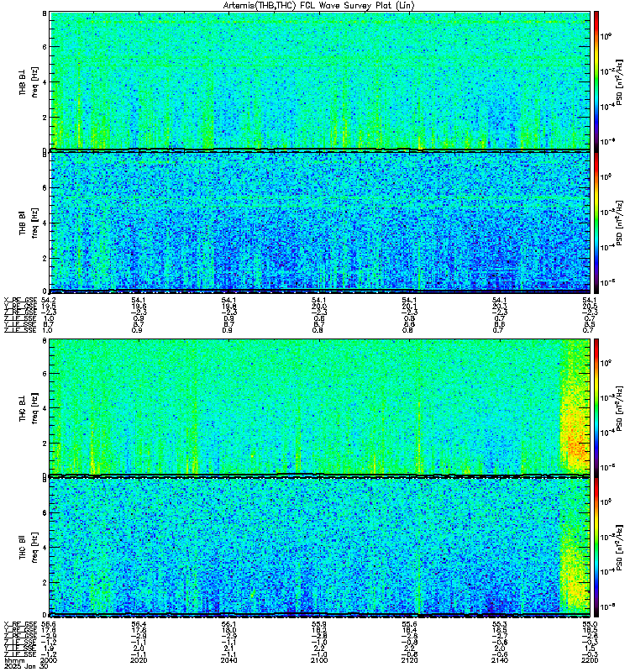Click the color bar beside the THC B∥ panel

pyautogui.click(x=596, y=548)
